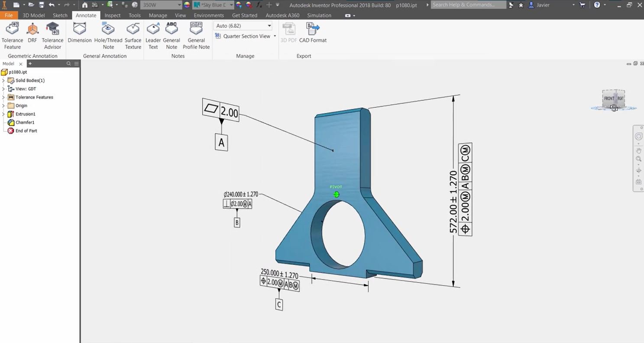Open the Quarter Section View dropdown arrow
Image resolution: width=644 pixels, height=343 pixels.
click(x=275, y=36)
